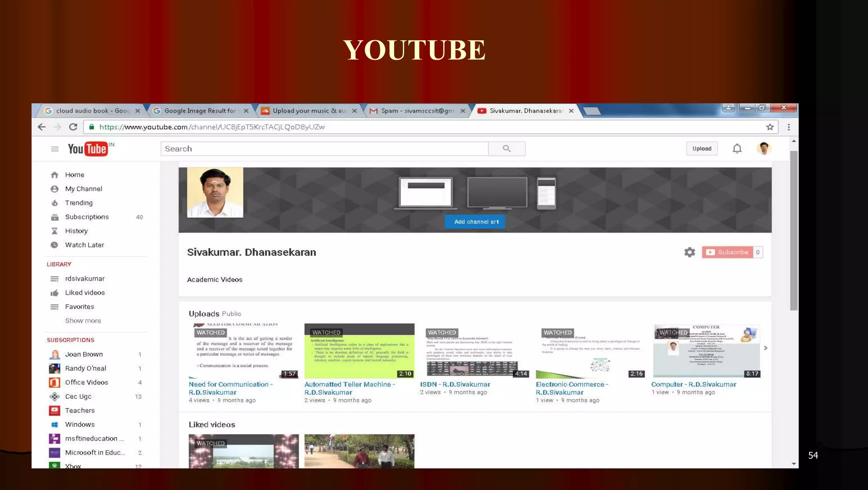
Task: Open Electronic Commerce video title
Action: click(x=572, y=388)
